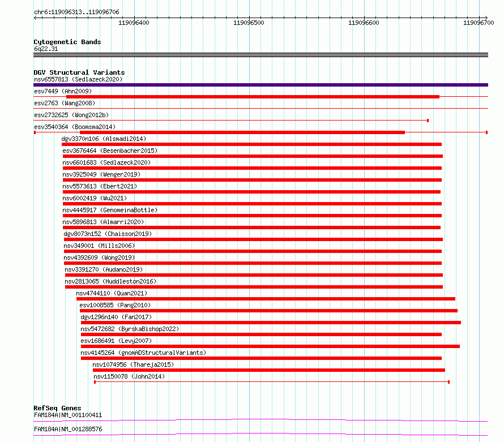Select nsv3925049 (Wenger2019) variant
Image resolution: width=504 pixels, height=442 pixels.
pyautogui.click(x=101, y=174)
